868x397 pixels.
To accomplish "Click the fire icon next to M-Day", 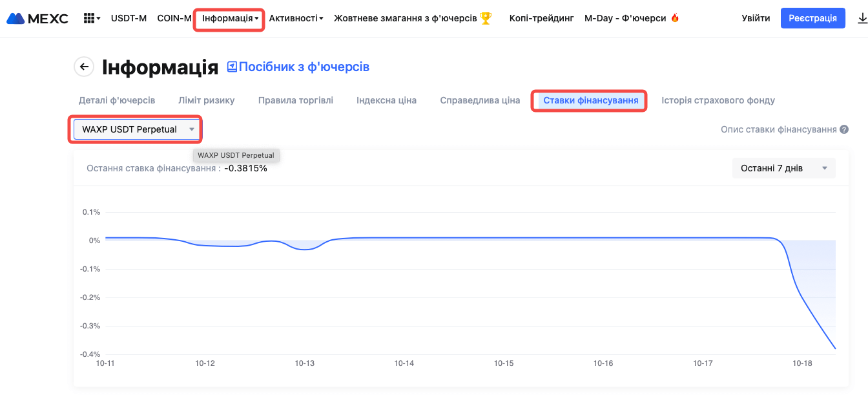I will tap(675, 18).
